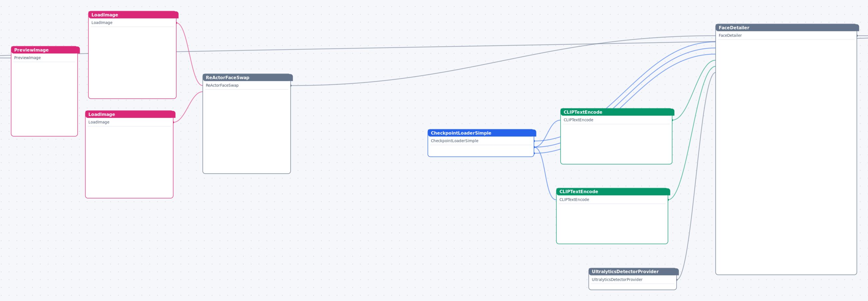Viewport: 868px width, 301px height.
Task: Click the lower CLIPTextEncode node header
Action: (613, 192)
